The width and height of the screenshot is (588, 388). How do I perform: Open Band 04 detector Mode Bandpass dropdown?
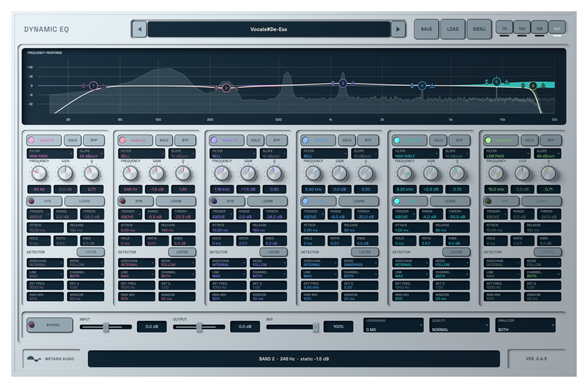click(x=360, y=263)
